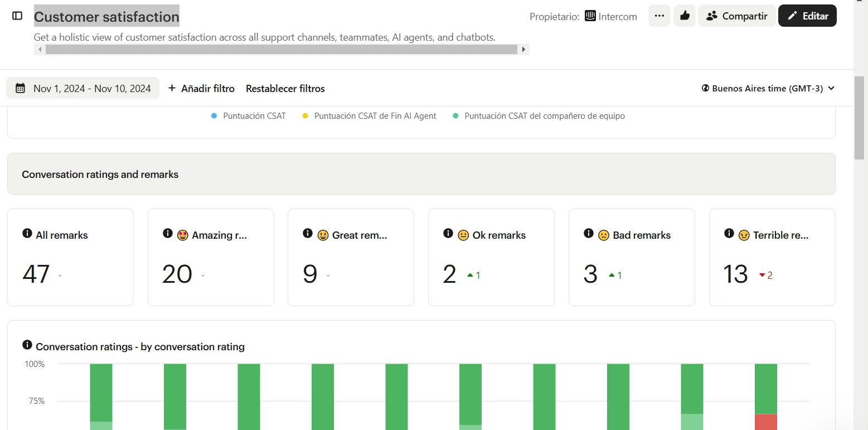Image resolution: width=868 pixels, height=430 pixels.
Task: Click the red down-arrow trend on Terrible remarks
Action: coord(762,275)
